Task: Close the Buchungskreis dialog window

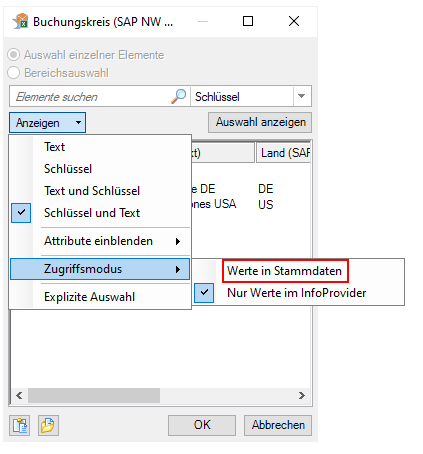Action: (x=294, y=21)
